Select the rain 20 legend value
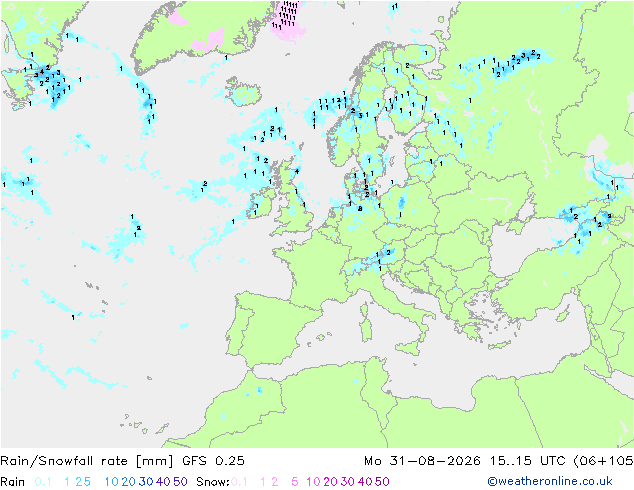634x490 pixels. pos(129,482)
